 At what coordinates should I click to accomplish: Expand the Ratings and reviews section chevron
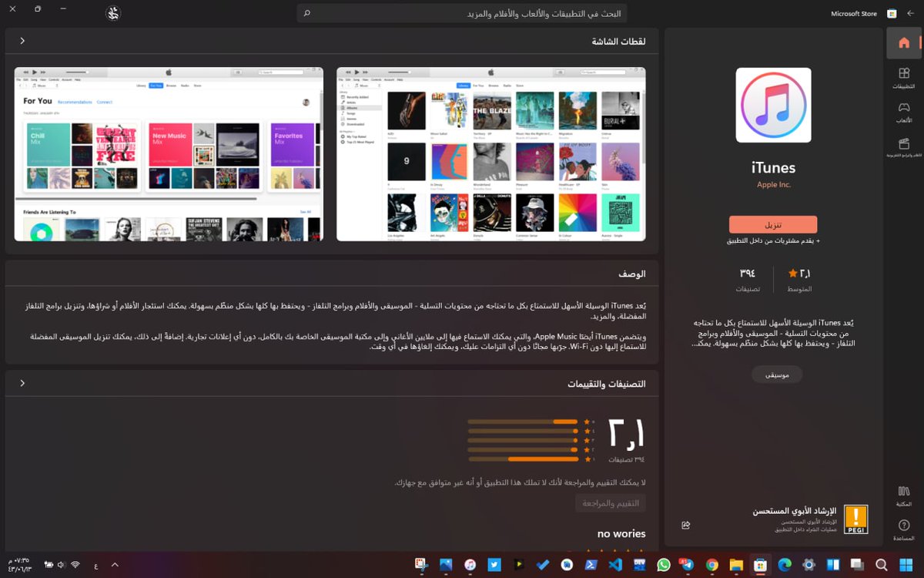(22, 383)
